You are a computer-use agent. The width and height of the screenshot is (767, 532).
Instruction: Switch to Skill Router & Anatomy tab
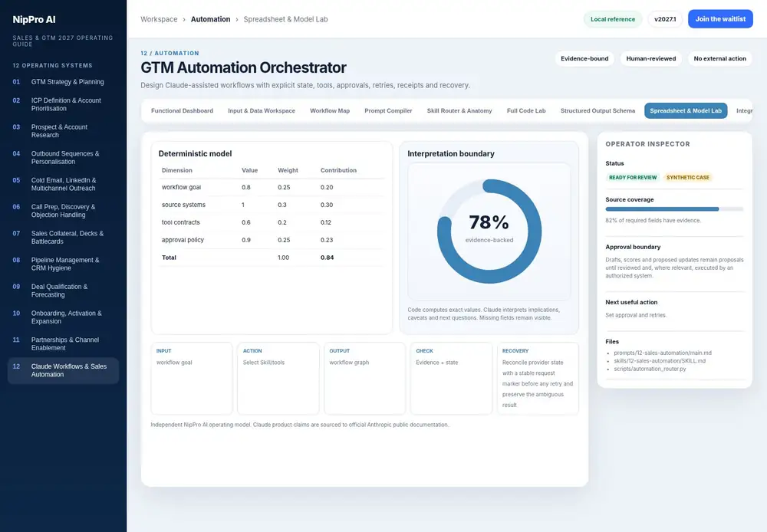tap(459, 111)
